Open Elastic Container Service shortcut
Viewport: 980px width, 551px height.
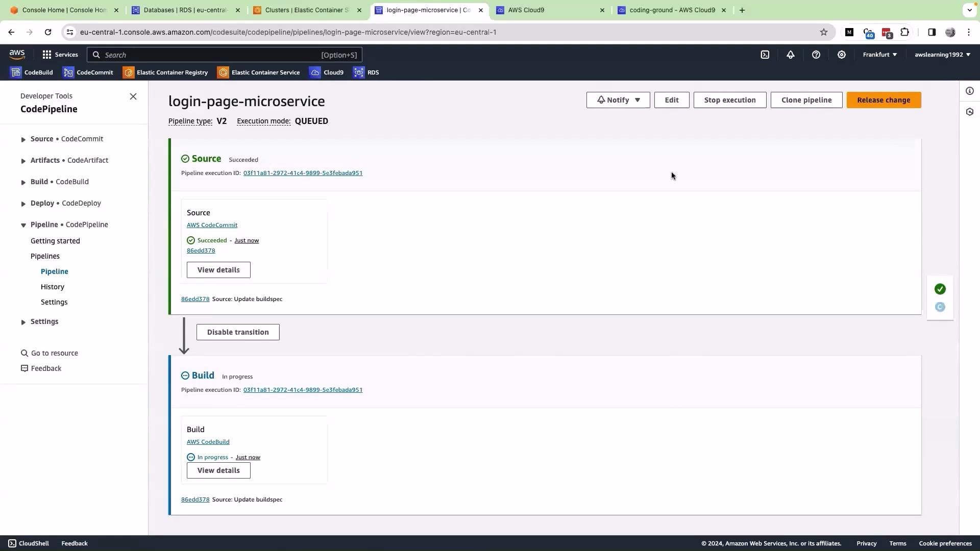[x=259, y=72]
